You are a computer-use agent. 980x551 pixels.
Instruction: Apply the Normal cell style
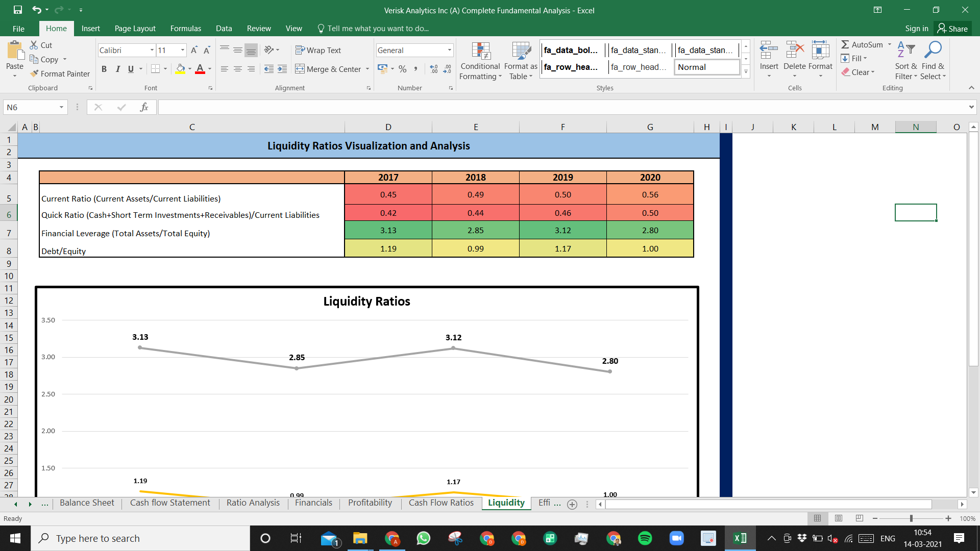click(x=707, y=67)
